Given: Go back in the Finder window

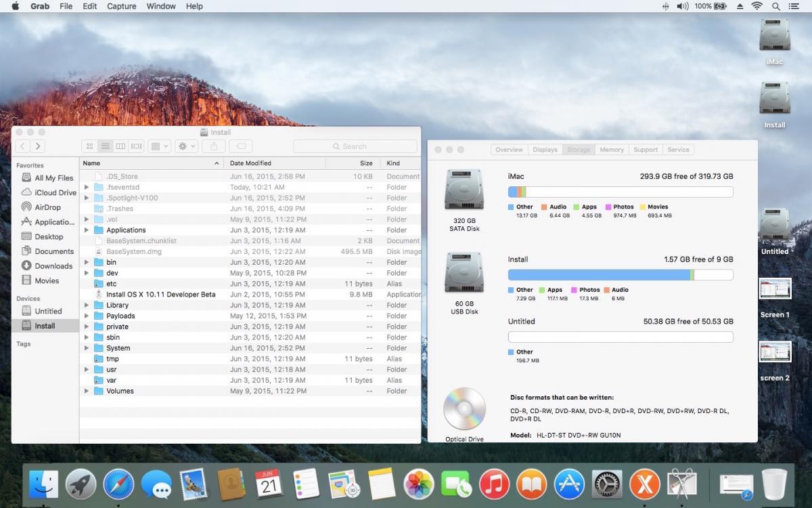Looking at the screenshot, I should click(x=23, y=146).
